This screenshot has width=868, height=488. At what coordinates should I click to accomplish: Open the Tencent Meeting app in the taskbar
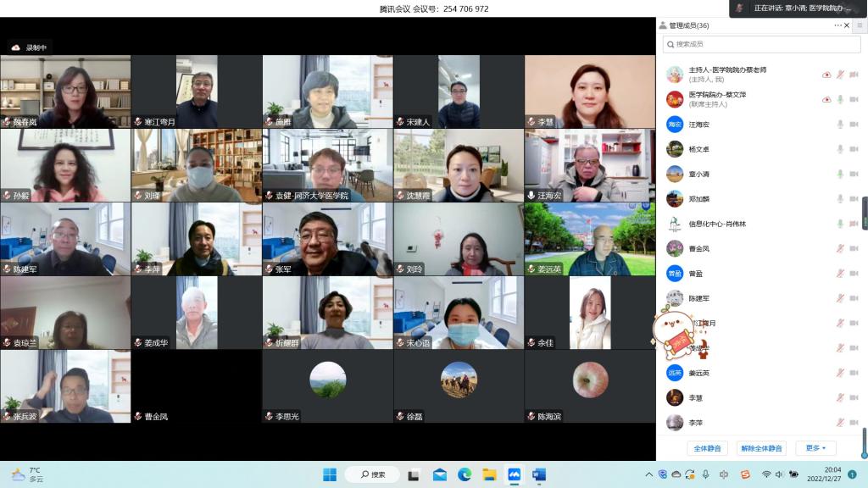(x=514, y=474)
